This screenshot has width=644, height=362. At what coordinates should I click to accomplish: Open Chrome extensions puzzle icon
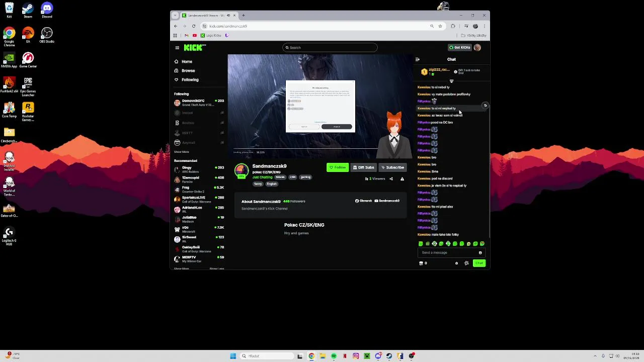click(x=453, y=26)
